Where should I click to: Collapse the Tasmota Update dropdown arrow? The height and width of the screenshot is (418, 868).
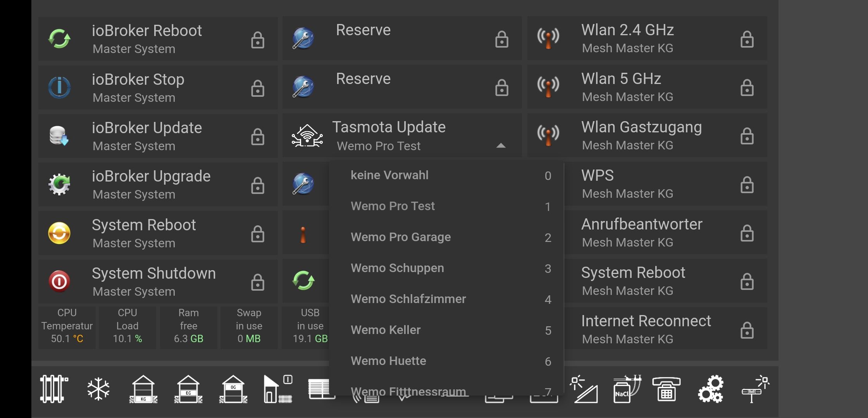click(501, 146)
